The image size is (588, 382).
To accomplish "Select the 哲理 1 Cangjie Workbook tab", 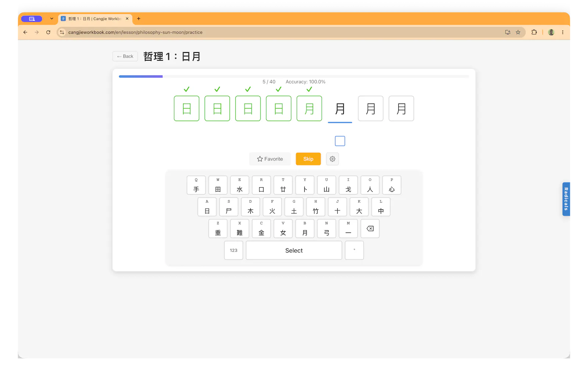I will [95, 19].
